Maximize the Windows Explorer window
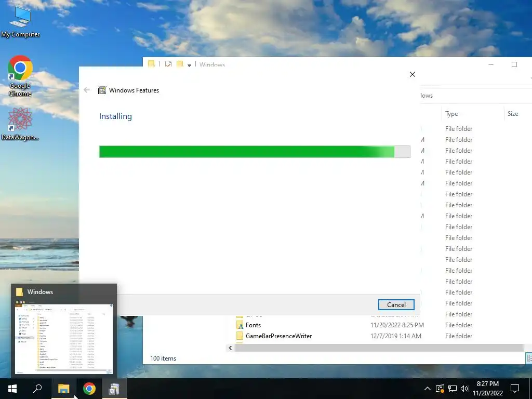The height and width of the screenshot is (399, 532). 514,64
